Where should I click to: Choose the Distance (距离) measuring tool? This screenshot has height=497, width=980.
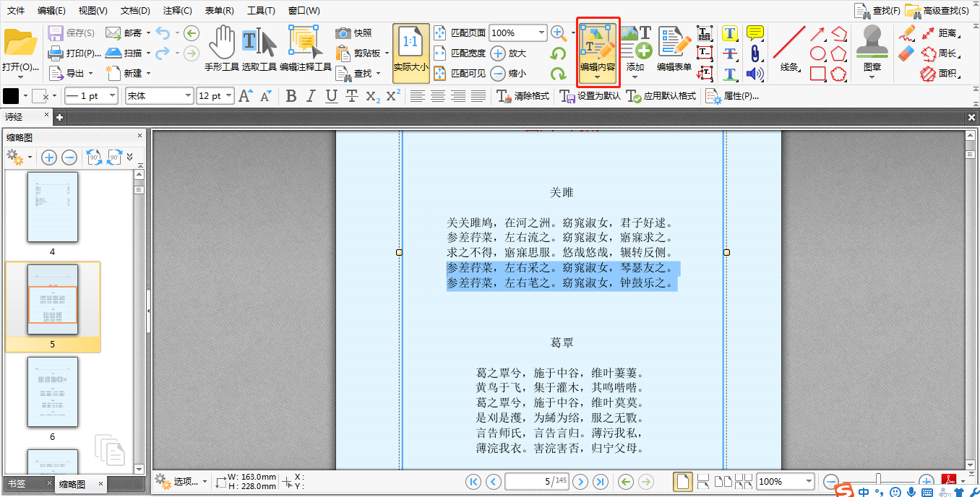(940, 33)
